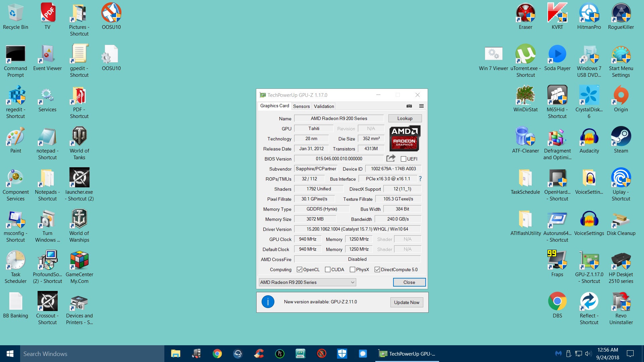Expand the AMD Radeon R9 200 Series dropdown

pos(307,282)
